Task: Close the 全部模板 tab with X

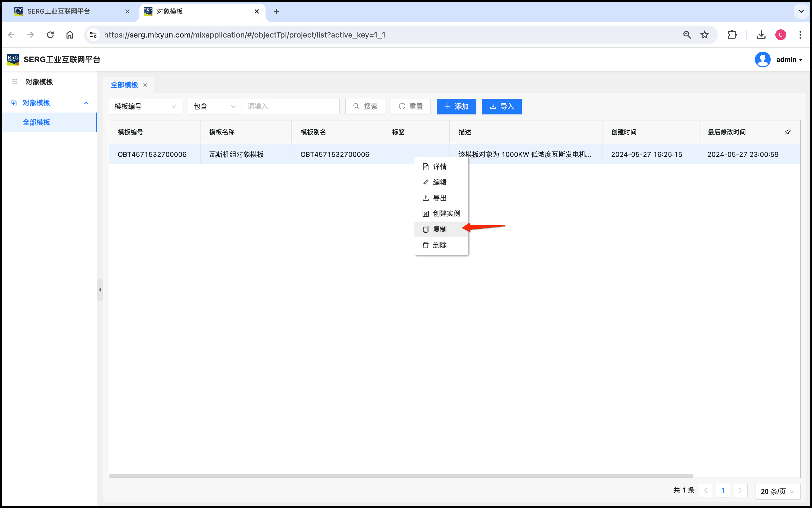Action: pos(145,85)
